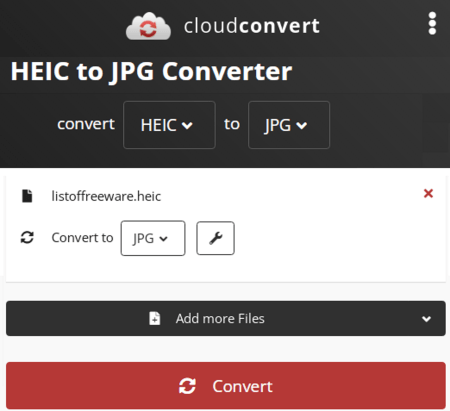Click the cloudconvert brand name text
Image resolution: width=450 pixels, height=411 pixels.
pos(252,26)
